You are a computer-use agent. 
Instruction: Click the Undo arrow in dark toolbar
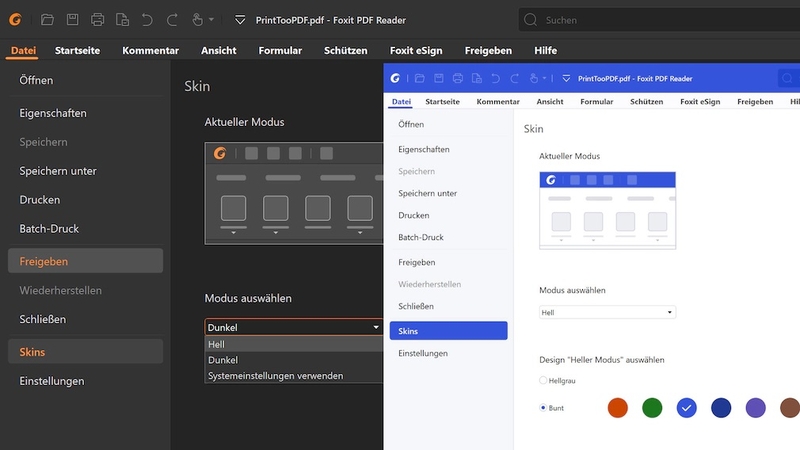tap(147, 20)
